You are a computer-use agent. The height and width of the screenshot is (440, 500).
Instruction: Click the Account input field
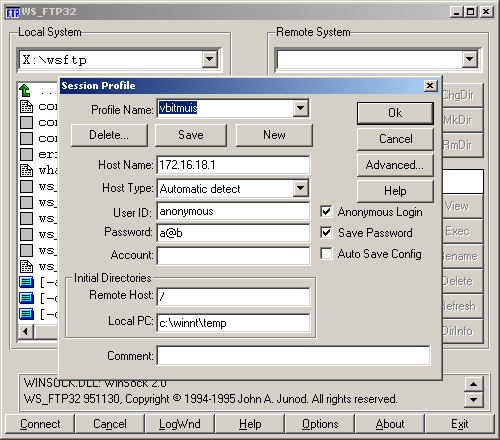pyautogui.click(x=233, y=256)
